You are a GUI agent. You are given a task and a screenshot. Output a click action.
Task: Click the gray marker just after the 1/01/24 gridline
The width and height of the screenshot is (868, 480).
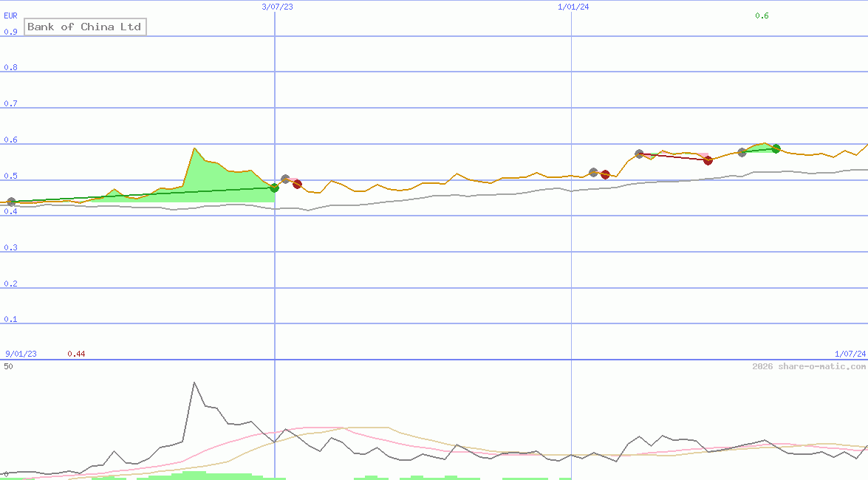[594, 171]
